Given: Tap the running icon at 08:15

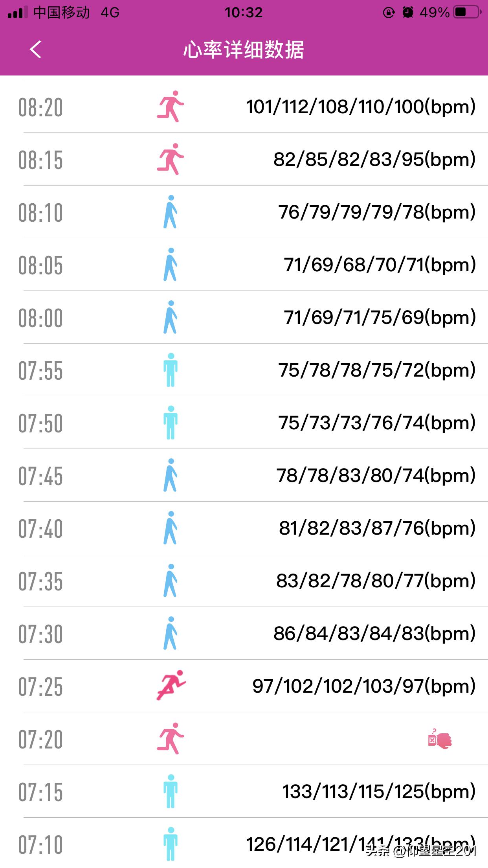Looking at the screenshot, I should pos(171,159).
